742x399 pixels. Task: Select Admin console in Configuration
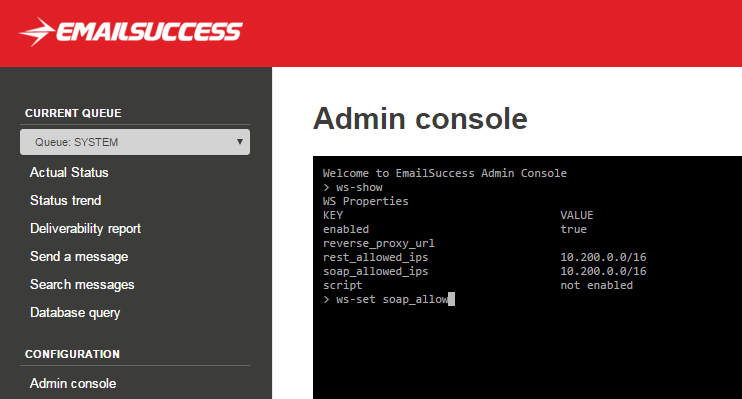(x=73, y=383)
